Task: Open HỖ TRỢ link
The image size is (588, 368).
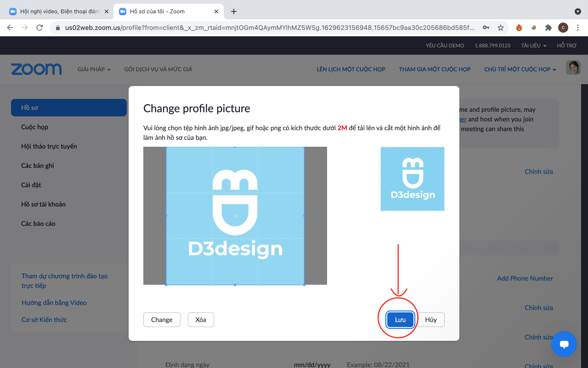Action: coord(566,46)
